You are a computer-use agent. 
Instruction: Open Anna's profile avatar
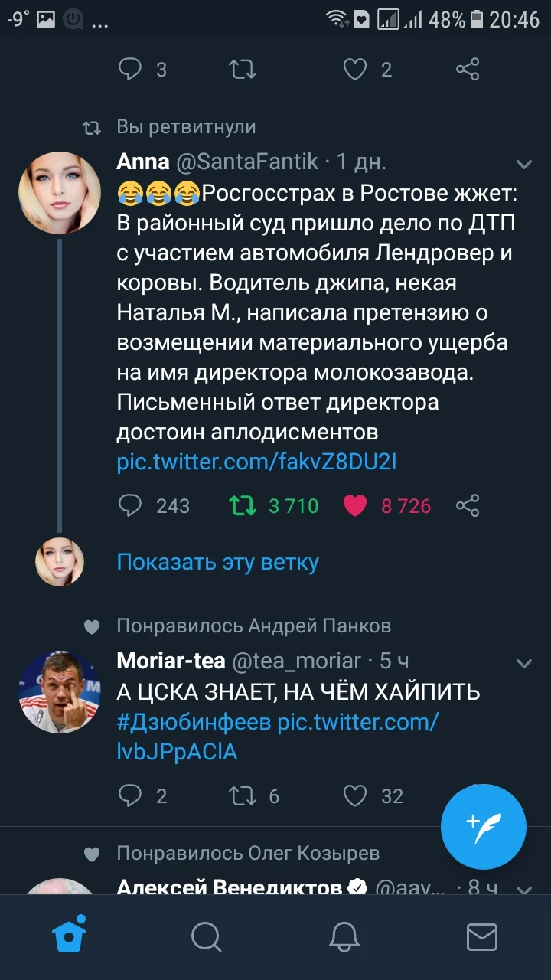[x=60, y=192]
